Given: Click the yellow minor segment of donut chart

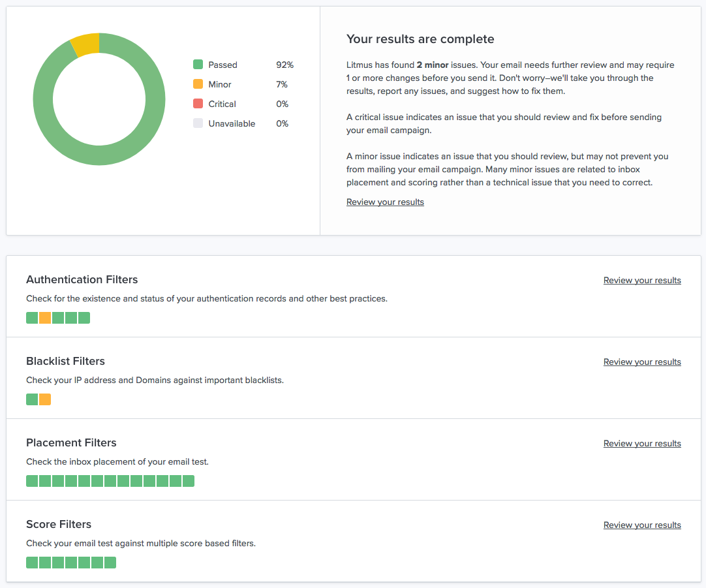Looking at the screenshot, I should click(x=85, y=44).
